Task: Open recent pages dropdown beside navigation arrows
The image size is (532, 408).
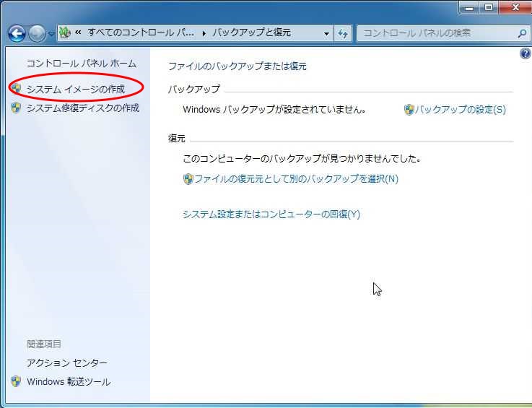Action: [51, 34]
